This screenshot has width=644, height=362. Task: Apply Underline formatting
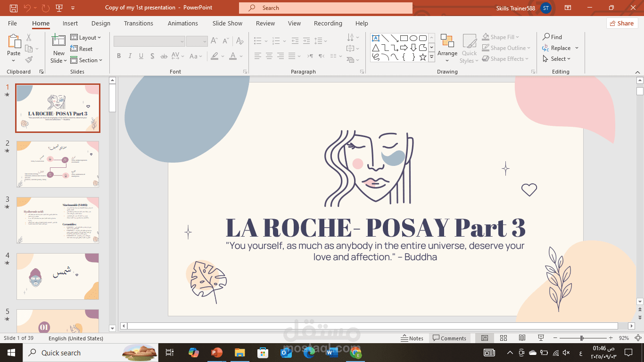(x=141, y=56)
